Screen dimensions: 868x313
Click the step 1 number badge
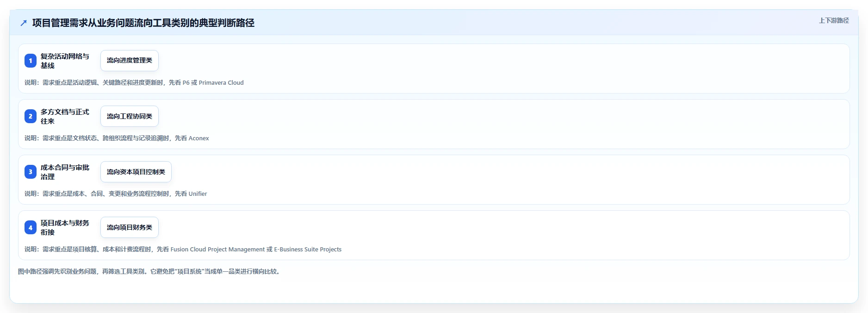coord(31,61)
